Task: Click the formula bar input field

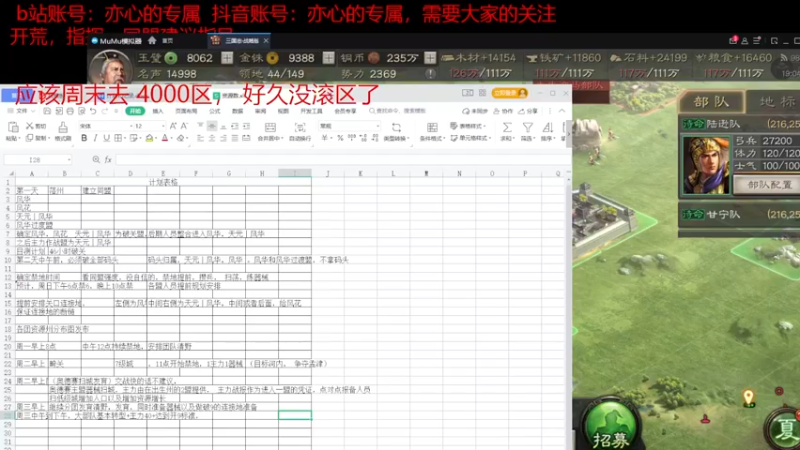Action: [341, 160]
